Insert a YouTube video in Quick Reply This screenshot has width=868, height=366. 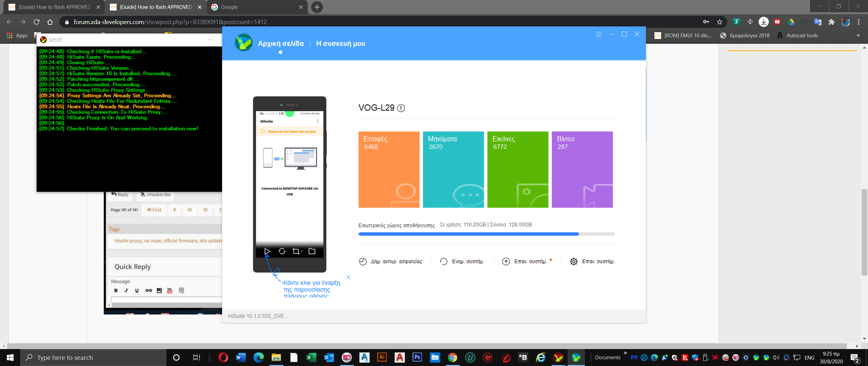(x=170, y=290)
